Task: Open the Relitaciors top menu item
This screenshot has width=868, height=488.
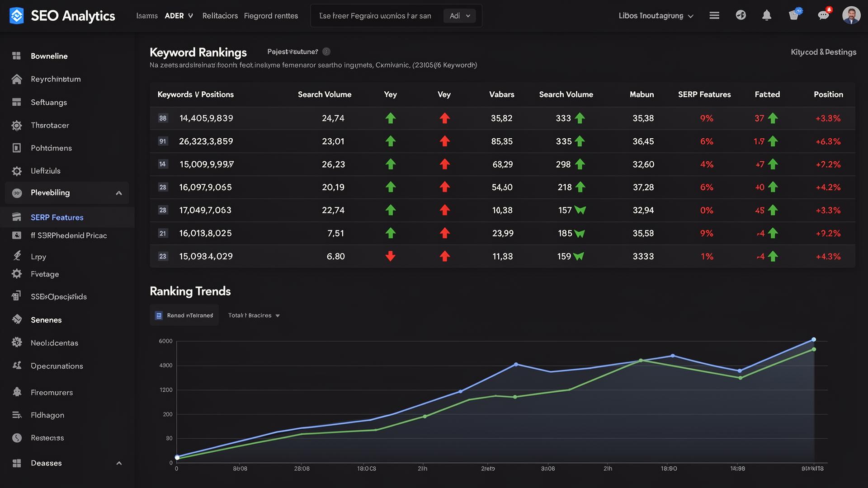Action: click(220, 16)
